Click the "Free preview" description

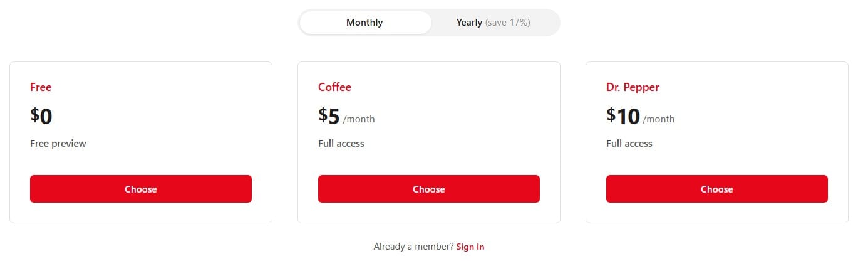[58, 143]
